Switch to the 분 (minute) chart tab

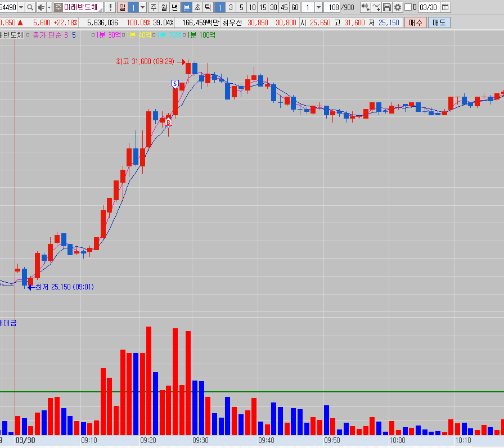[x=187, y=7]
